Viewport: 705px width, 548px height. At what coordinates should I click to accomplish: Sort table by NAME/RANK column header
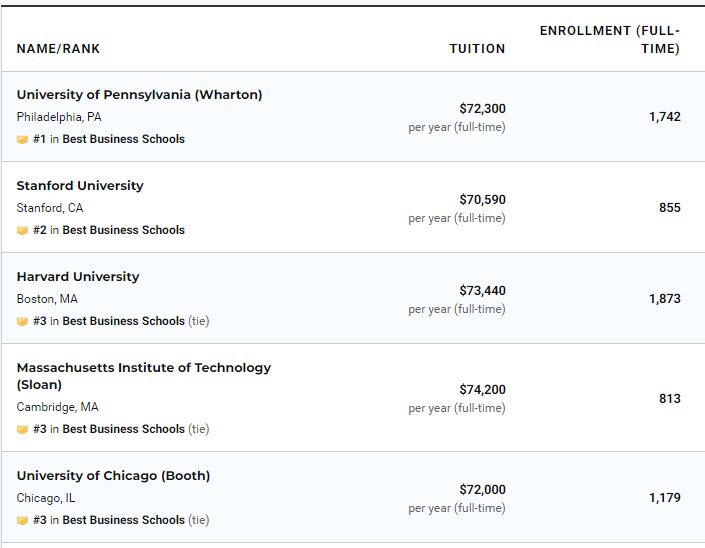click(58, 49)
